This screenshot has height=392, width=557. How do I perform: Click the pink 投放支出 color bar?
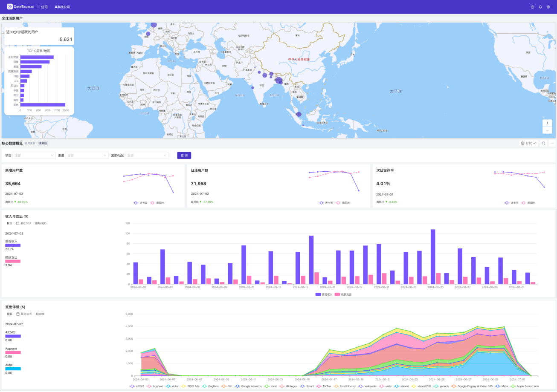[13, 261]
